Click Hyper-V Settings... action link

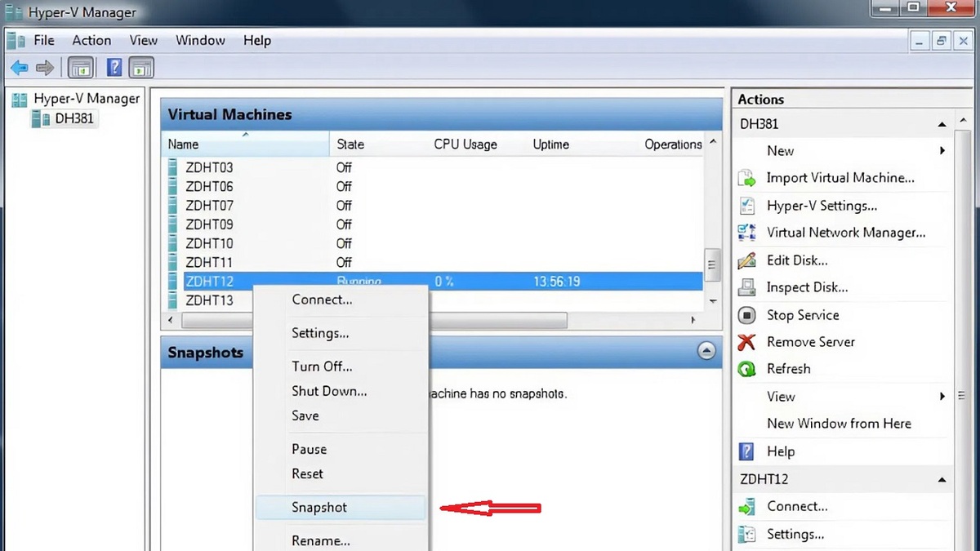coord(822,206)
